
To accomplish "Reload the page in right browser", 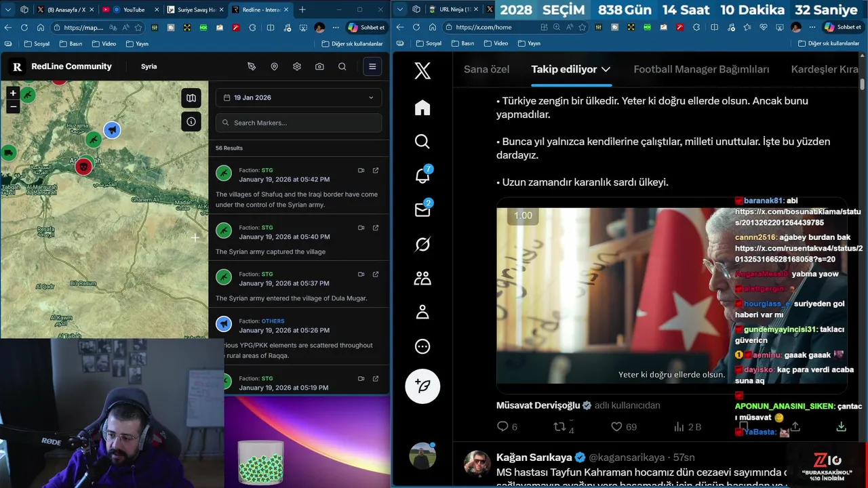I will point(416,27).
